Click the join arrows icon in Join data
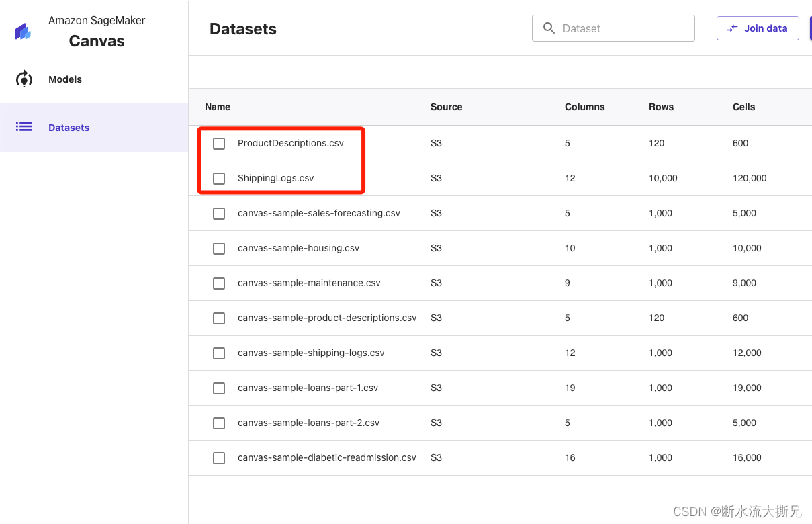The width and height of the screenshot is (812, 524). tap(732, 28)
